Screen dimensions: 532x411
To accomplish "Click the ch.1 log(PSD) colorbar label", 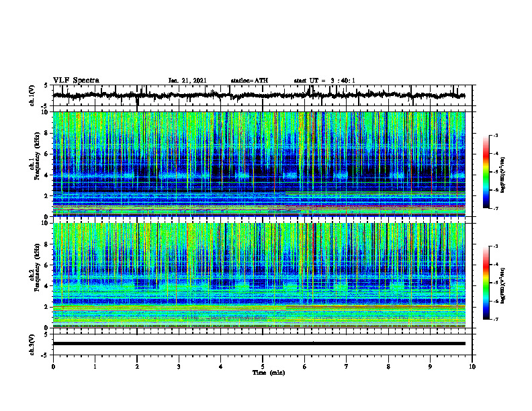I will [x=503, y=175].
